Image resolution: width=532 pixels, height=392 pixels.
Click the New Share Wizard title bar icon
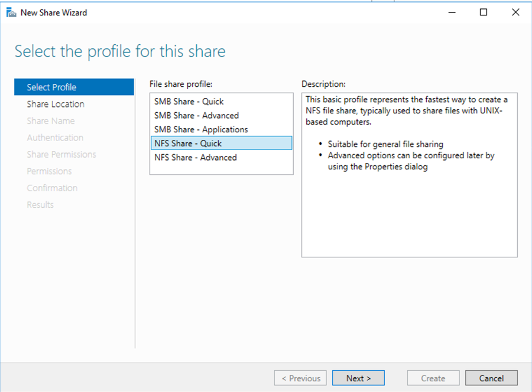pos(11,12)
